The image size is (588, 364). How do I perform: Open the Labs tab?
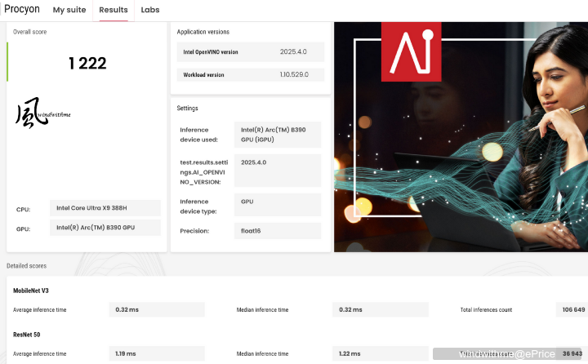pos(150,10)
